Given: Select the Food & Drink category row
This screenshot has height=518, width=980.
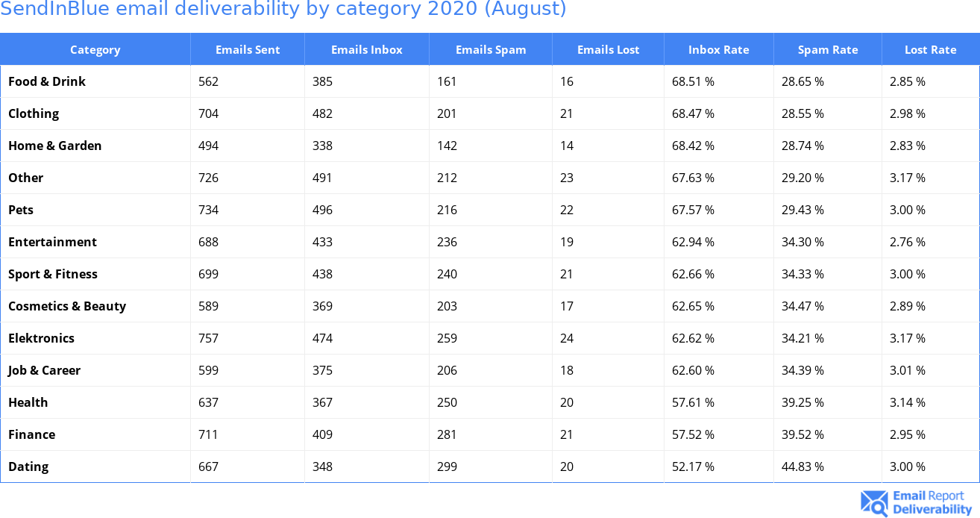Looking at the screenshot, I should tap(47, 81).
